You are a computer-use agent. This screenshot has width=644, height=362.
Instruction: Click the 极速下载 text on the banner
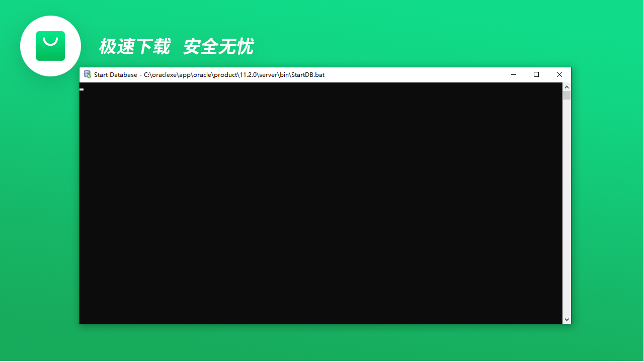pos(134,47)
